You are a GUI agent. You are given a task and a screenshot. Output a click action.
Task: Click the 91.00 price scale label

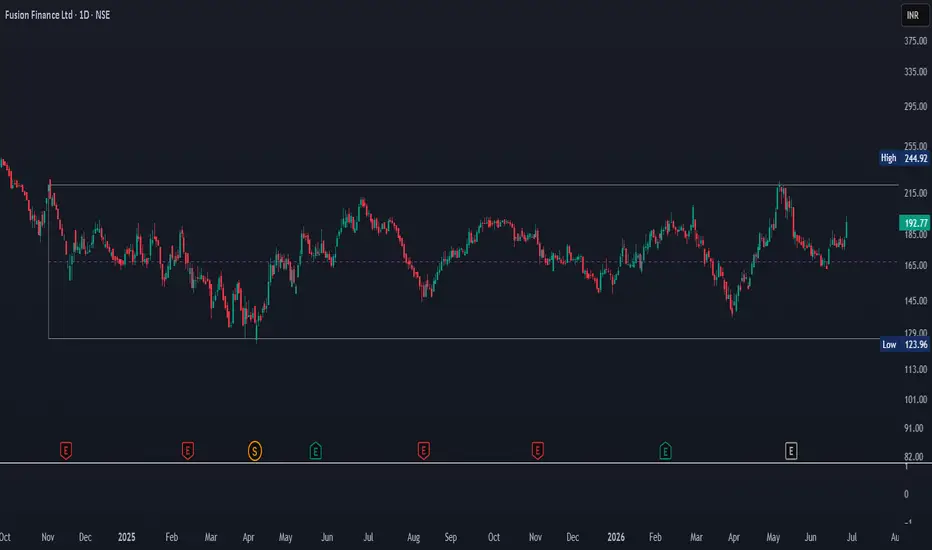tap(915, 428)
